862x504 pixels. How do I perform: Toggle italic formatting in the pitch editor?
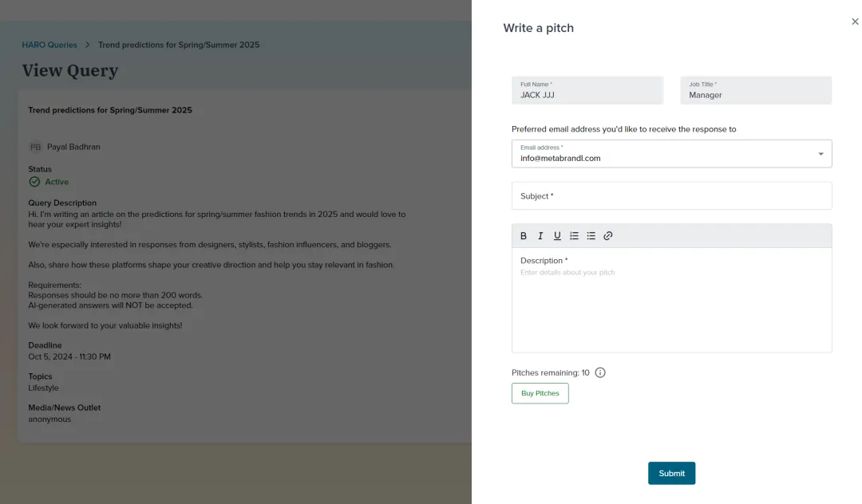tap(540, 236)
